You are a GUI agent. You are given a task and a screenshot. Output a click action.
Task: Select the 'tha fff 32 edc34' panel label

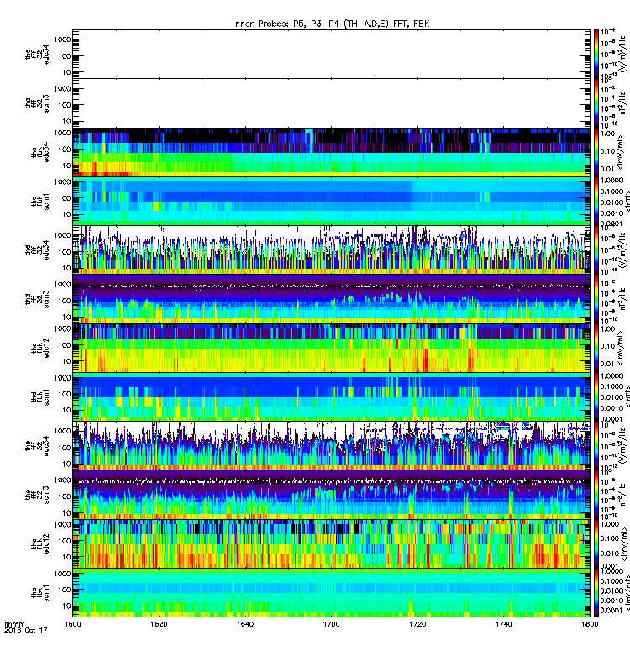[37, 54]
